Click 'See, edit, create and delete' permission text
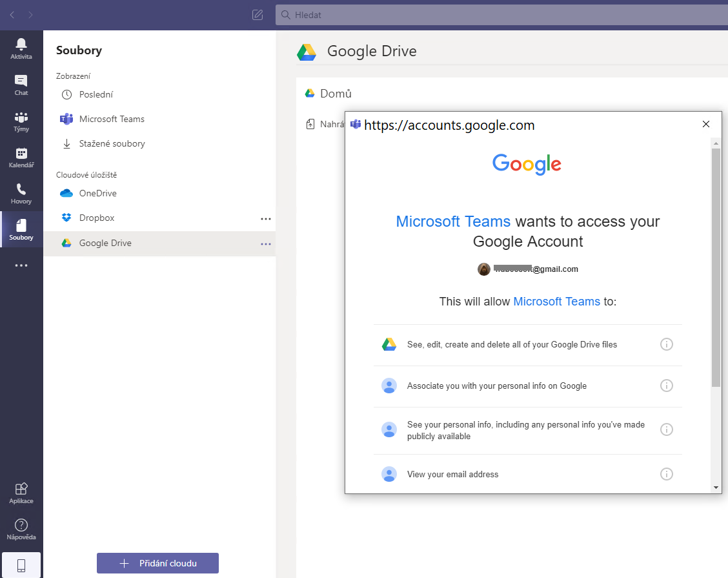Image resolution: width=728 pixels, height=578 pixels. point(512,344)
